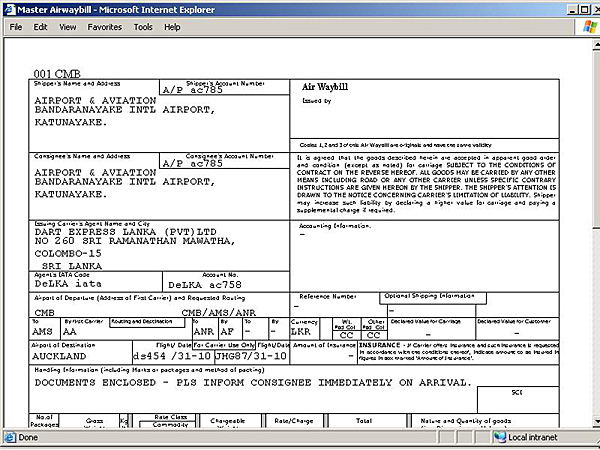Click the 'Done' status text

(x=28, y=437)
